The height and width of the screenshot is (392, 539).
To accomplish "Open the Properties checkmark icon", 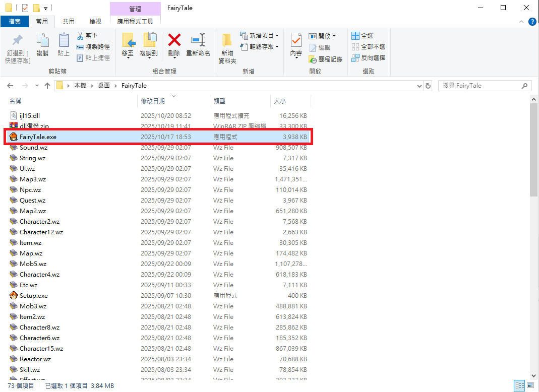I will [x=296, y=41].
